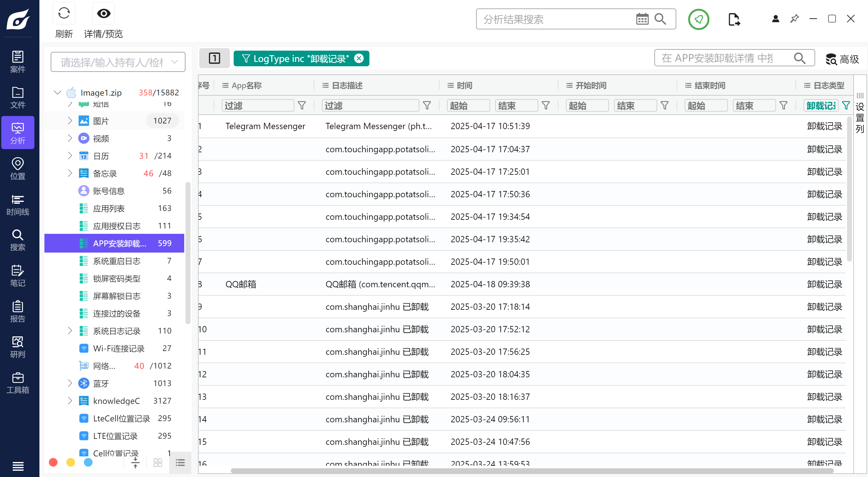The image size is (868, 477).
Task: Click the App名称 filter input
Action: coord(258,106)
